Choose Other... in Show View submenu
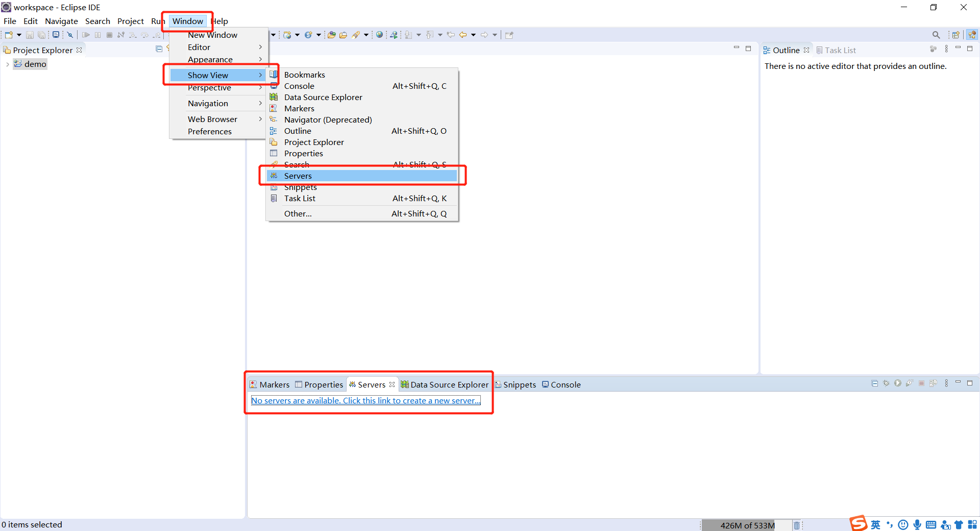The height and width of the screenshot is (531, 980). 362,213
